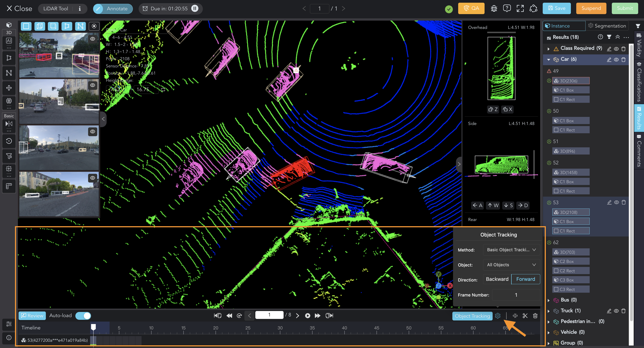Expand the Truck category in results panel
The height and width of the screenshot is (348, 644).
[549, 311]
